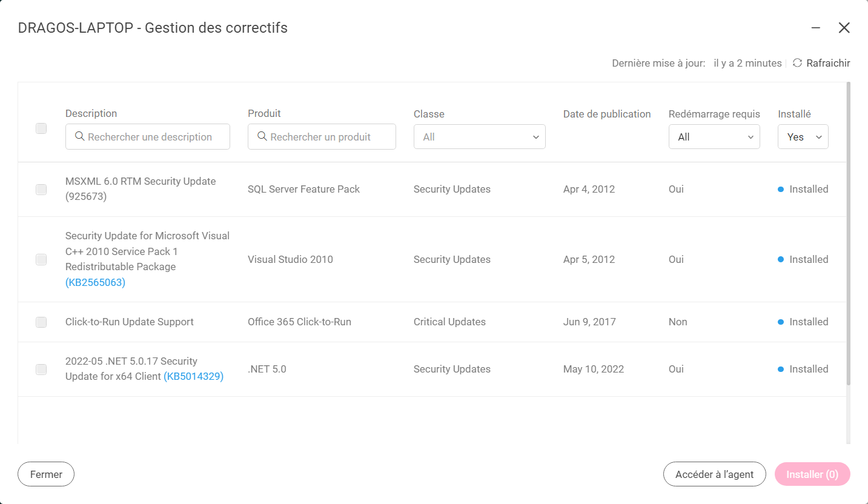Click the Non restart value
Image resolution: width=868 pixels, height=504 pixels.
[678, 322]
